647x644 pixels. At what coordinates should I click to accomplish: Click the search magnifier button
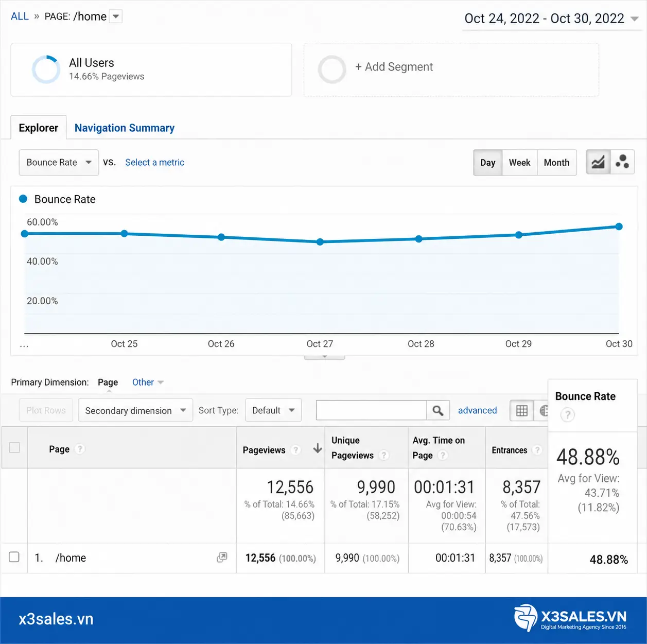pos(438,410)
